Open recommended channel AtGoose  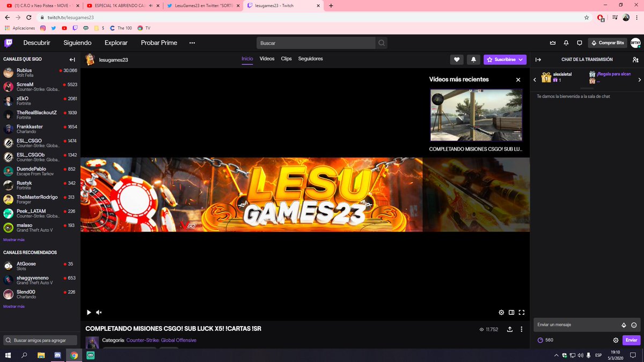tap(40, 266)
